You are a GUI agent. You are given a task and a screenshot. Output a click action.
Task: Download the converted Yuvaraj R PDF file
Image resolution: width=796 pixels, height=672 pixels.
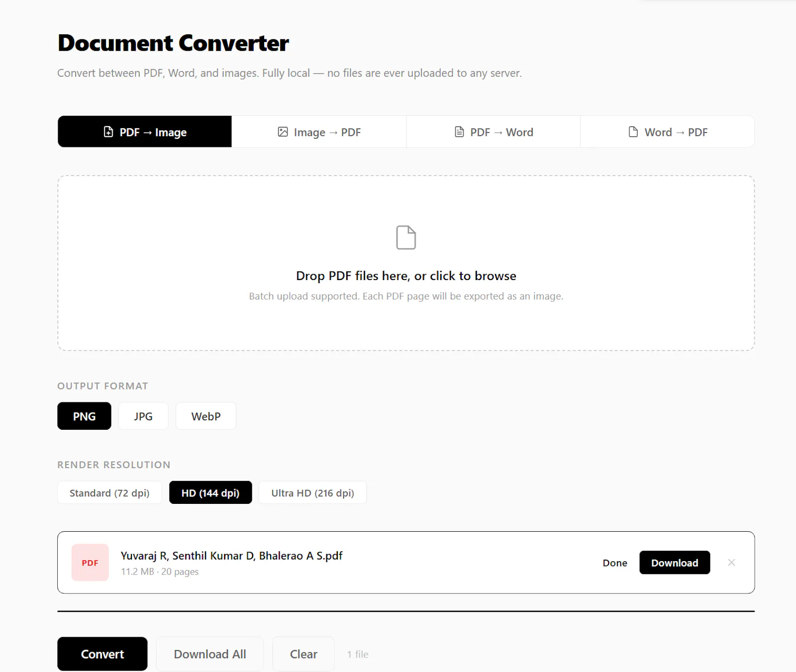coord(675,563)
